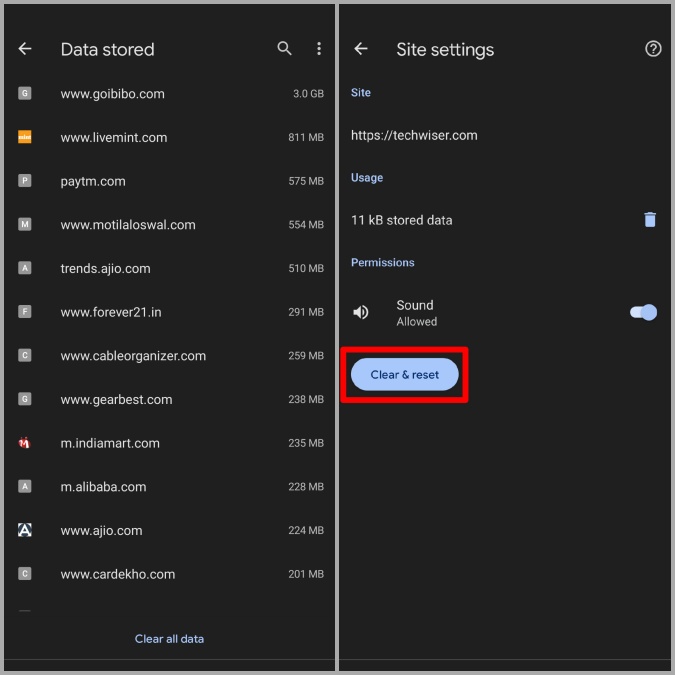Open www.forever21.in entry
The height and width of the screenshot is (675, 675).
coord(169,312)
